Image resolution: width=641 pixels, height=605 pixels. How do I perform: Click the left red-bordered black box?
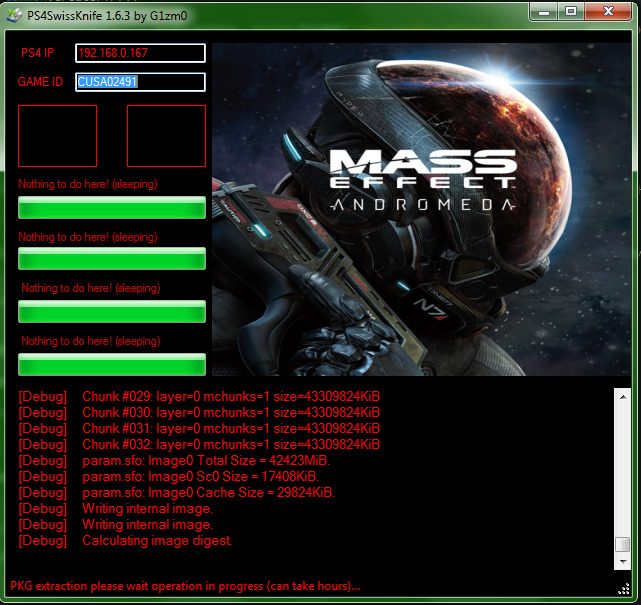(x=57, y=136)
